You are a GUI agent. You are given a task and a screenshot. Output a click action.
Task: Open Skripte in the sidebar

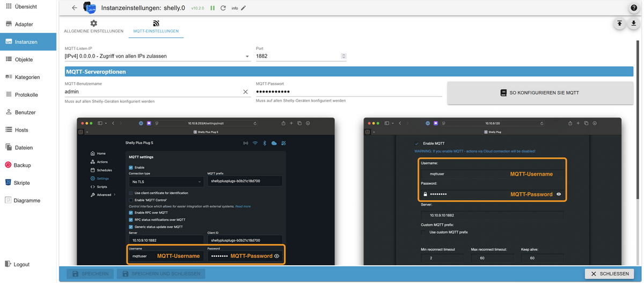point(28,183)
